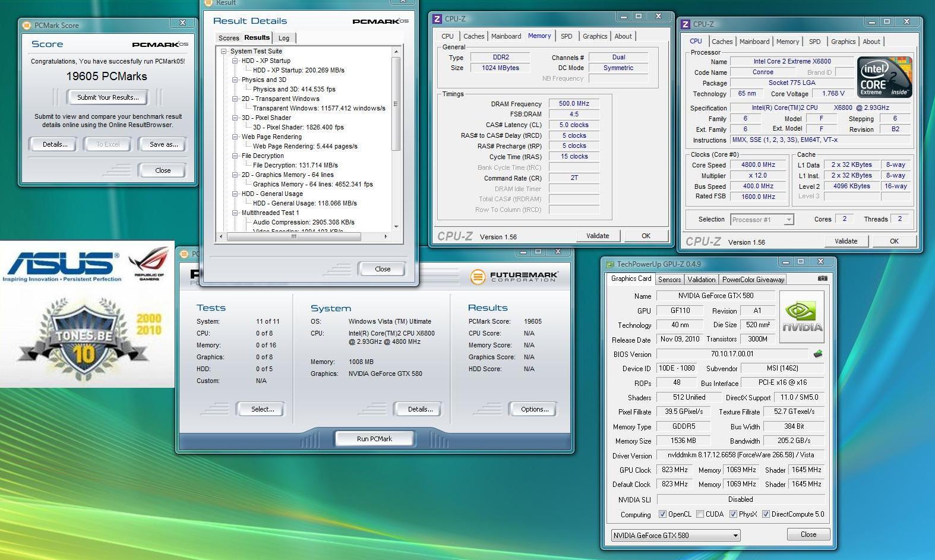Click the NVIDIA logo in GPU-Z
The width and height of the screenshot is (935, 560).
pos(802,317)
